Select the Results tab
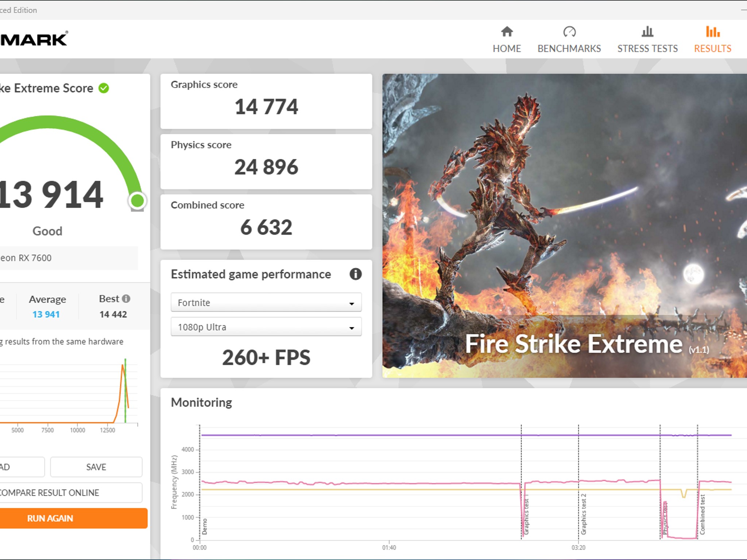The width and height of the screenshot is (747, 560). [x=712, y=39]
